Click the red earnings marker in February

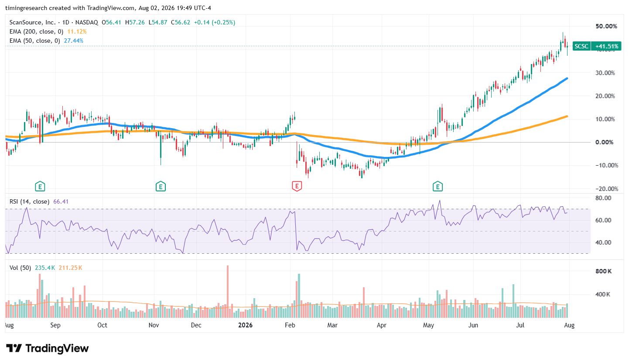click(x=297, y=187)
